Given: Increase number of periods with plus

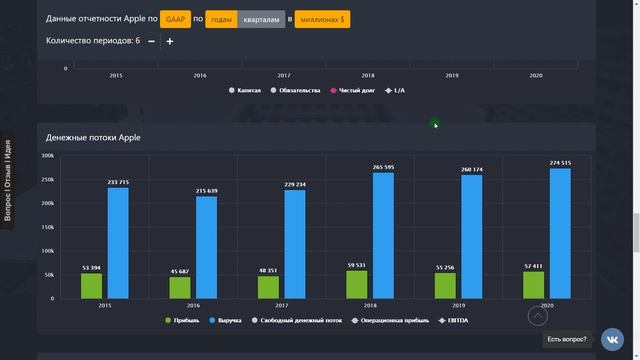Looking at the screenshot, I should pos(170,41).
